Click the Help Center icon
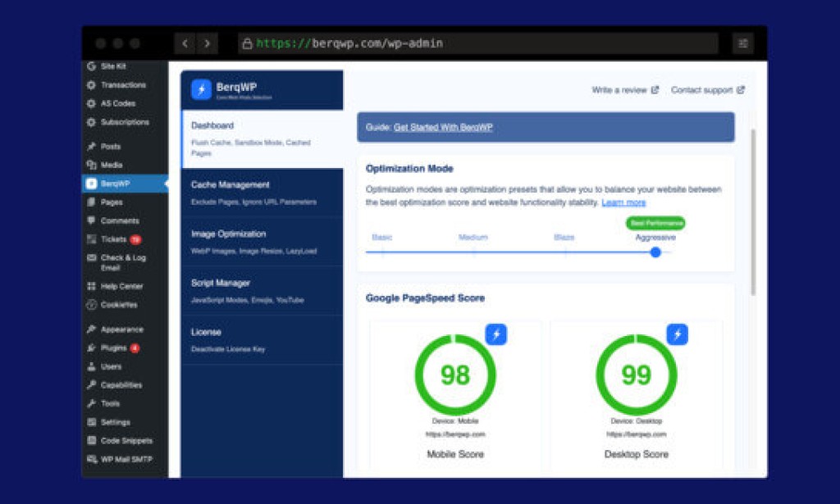The image size is (840, 504). 92,286
